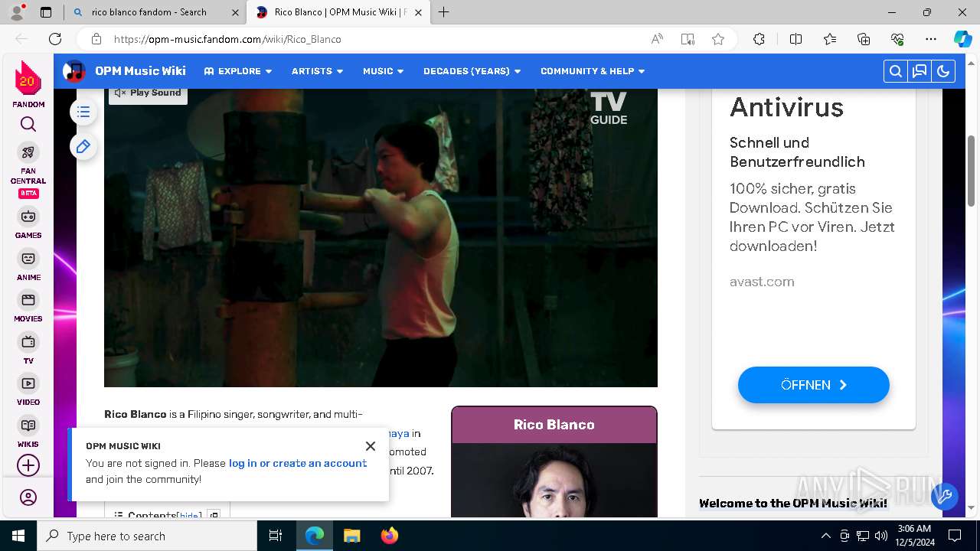Toggle Read aloud in address bar

657,39
